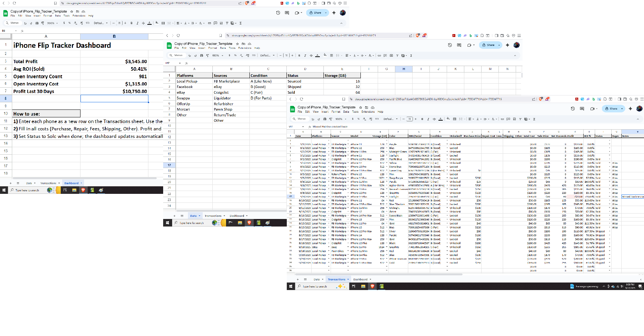644x336 pixels.
Task: Select the Total Profit value $3,545.00 cell
Action: coord(114,61)
